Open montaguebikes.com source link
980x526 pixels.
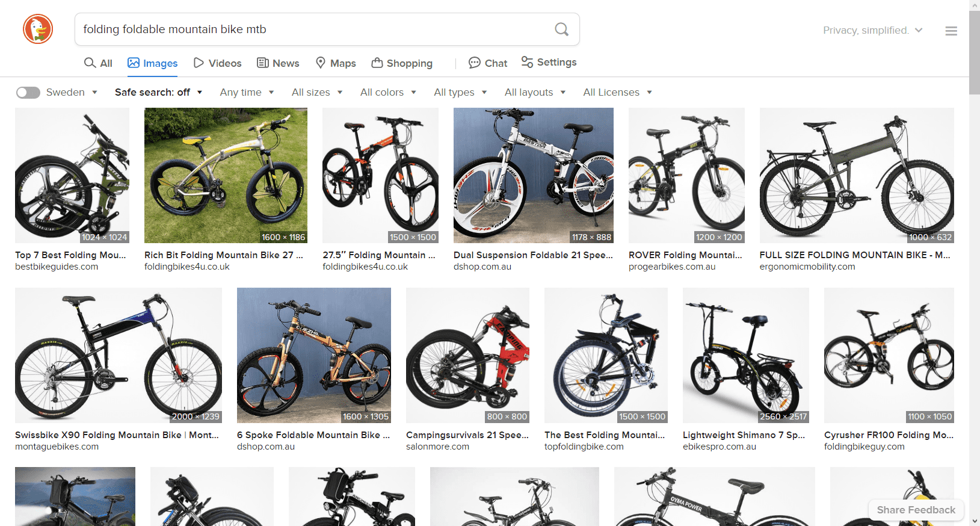click(57, 447)
